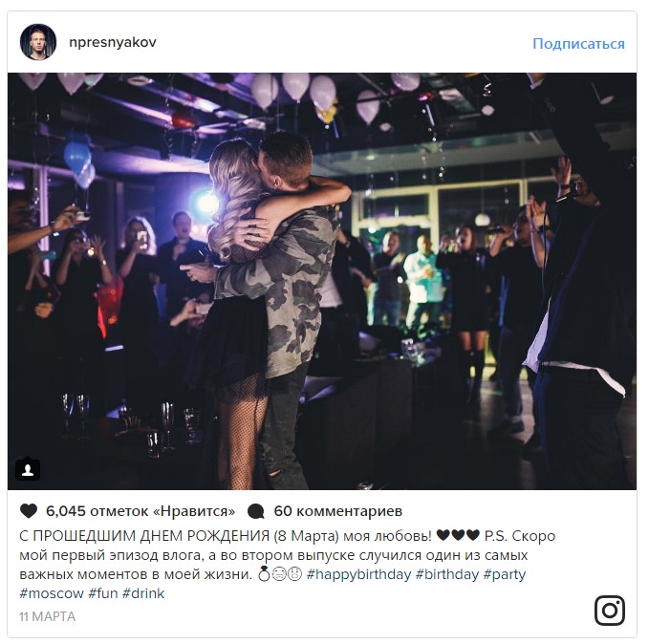The height and width of the screenshot is (644, 649).
Task: Open the #drink hashtag
Action: click(x=143, y=593)
